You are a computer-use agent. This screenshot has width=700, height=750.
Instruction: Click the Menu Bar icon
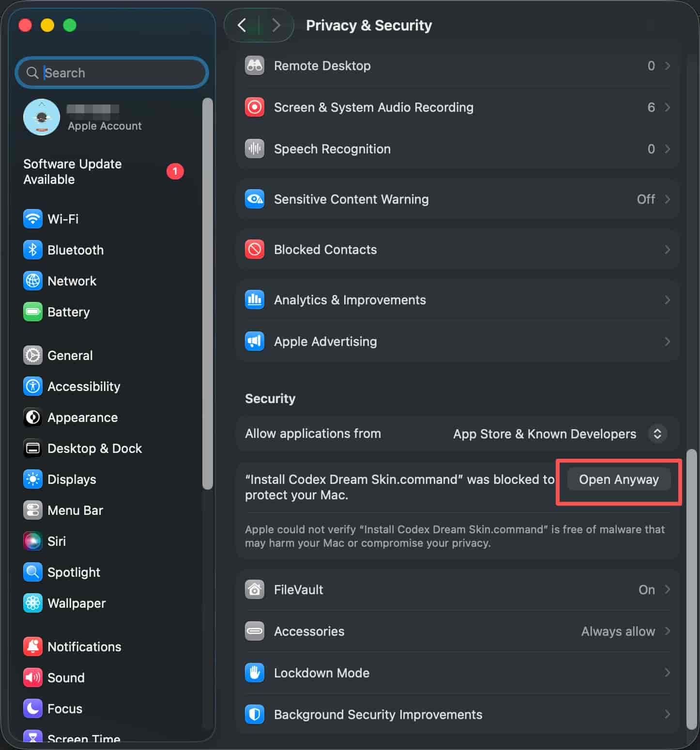pos(33,510)
